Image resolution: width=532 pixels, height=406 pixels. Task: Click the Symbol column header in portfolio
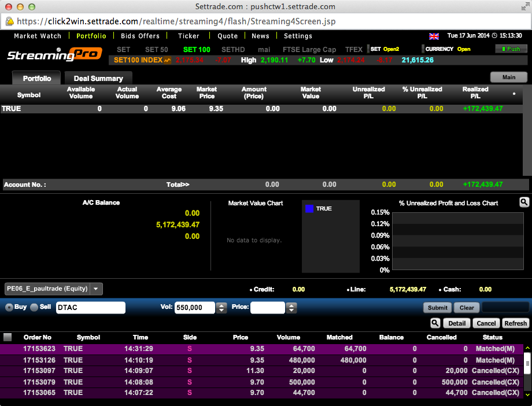(x=29, y=95)
